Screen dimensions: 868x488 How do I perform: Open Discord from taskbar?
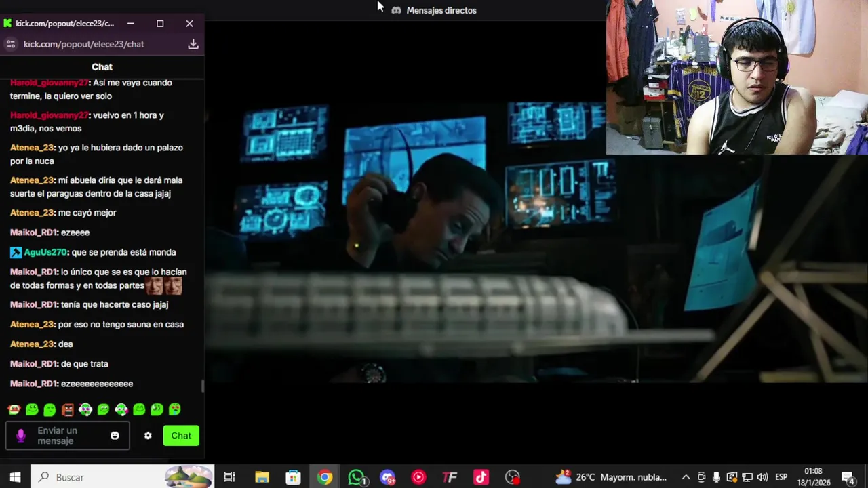[387, 477]
